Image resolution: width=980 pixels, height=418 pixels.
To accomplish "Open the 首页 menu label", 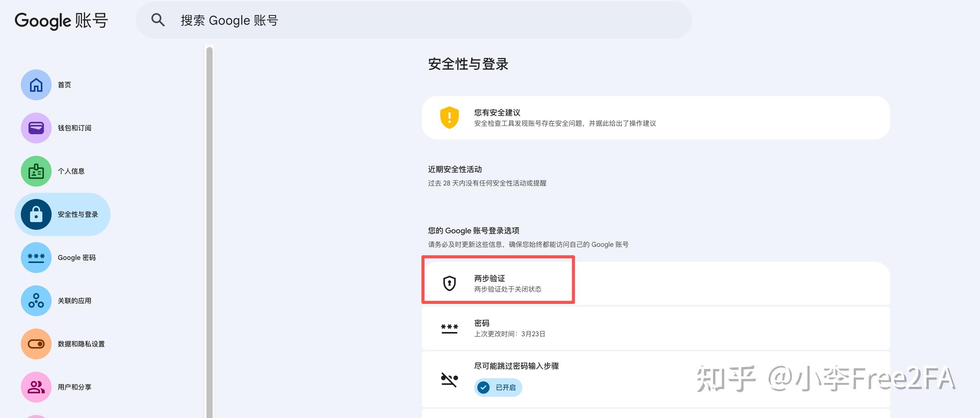I will point(64,85).
